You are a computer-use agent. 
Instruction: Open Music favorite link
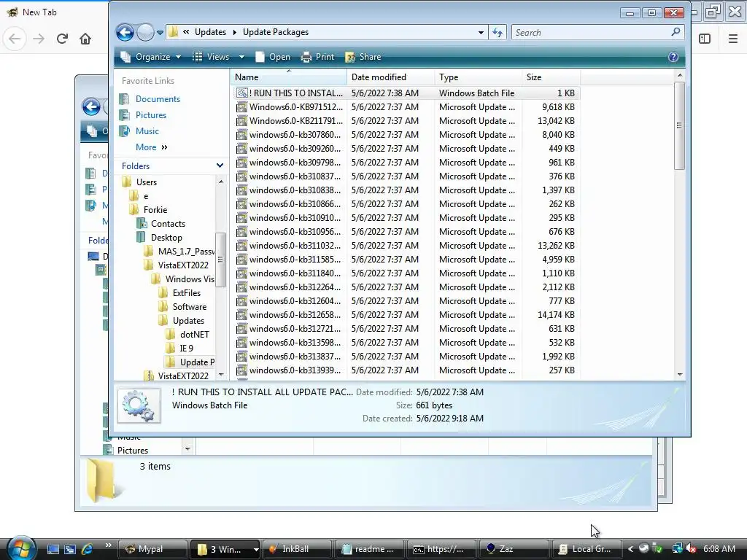[x=147, y=131]
